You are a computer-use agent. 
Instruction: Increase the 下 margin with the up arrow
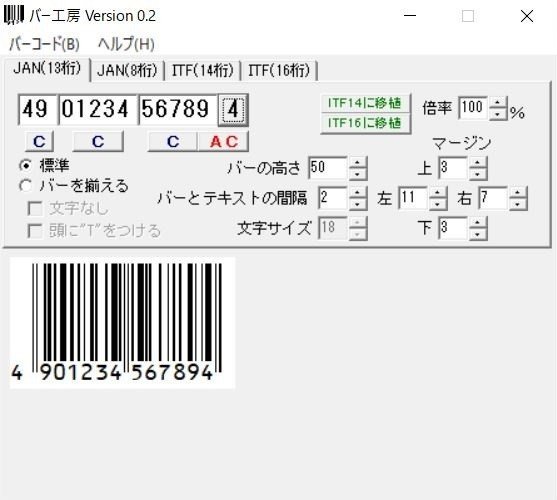478,222
